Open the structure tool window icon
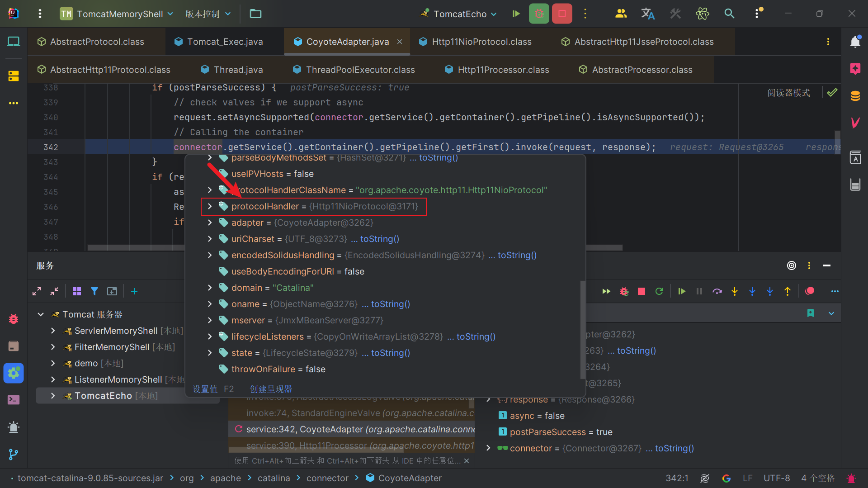 (14, 76)
